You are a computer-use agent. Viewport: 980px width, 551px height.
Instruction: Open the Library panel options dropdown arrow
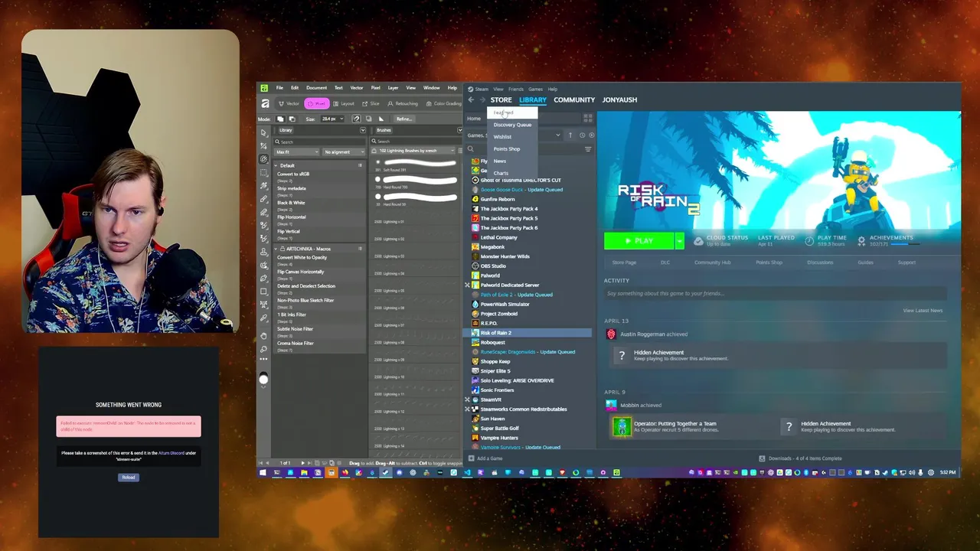click(362, 130)
